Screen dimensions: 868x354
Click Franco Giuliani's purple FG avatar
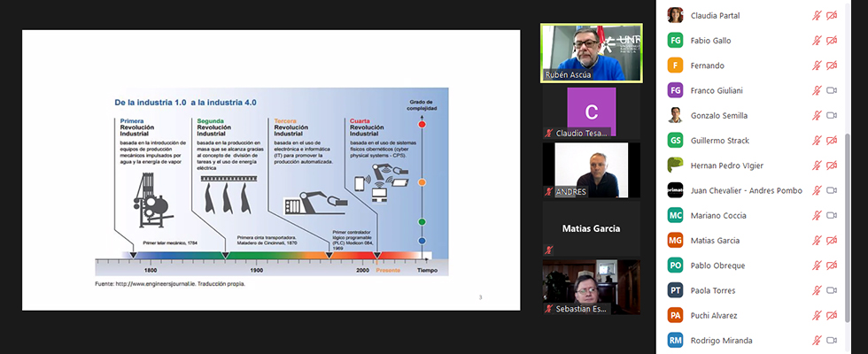coord(675,90)
